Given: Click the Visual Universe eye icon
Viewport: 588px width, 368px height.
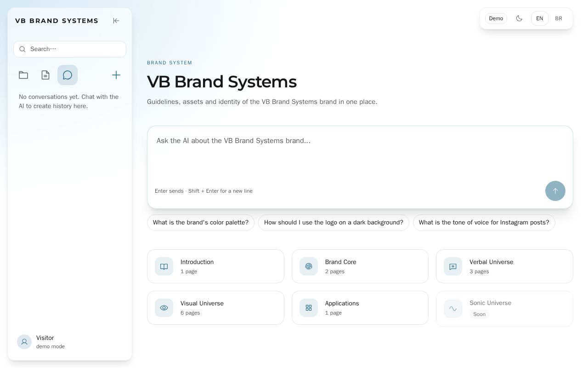Looking at the screenshot, I should 164,308.
